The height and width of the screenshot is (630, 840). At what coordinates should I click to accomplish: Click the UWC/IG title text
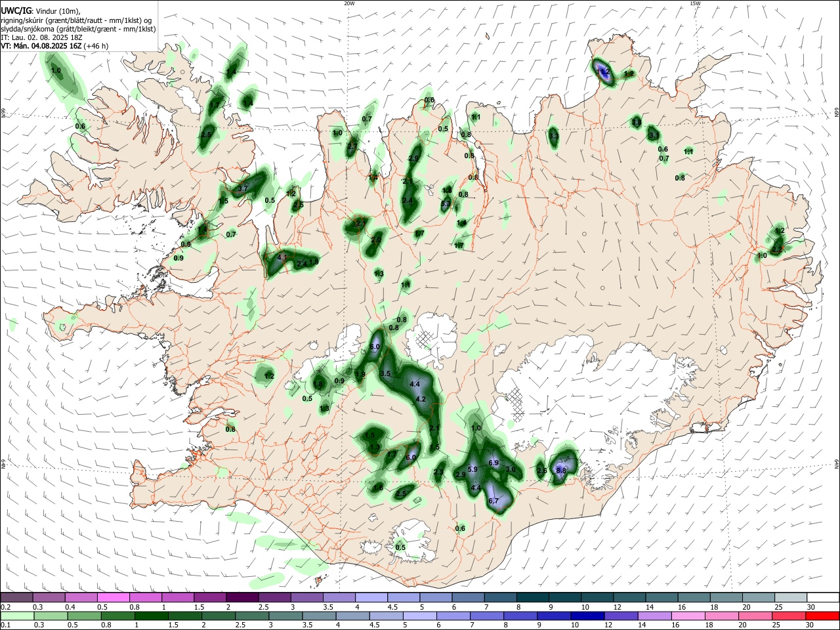click(16, 10)
